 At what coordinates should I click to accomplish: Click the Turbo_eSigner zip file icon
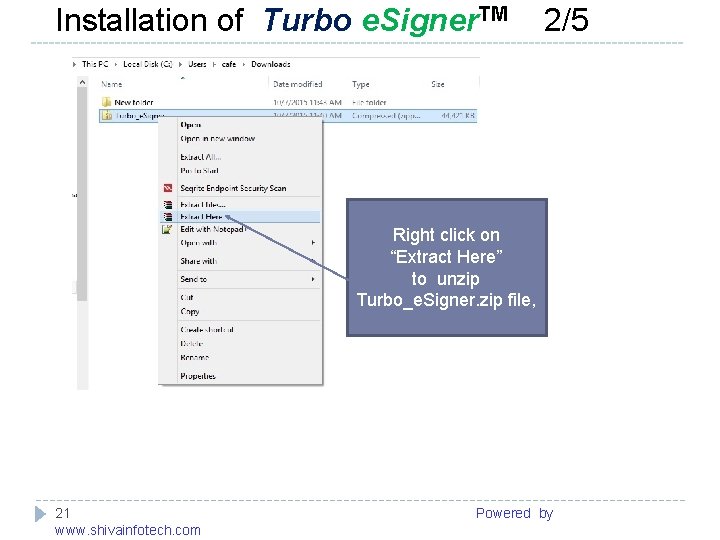(107, 116)
